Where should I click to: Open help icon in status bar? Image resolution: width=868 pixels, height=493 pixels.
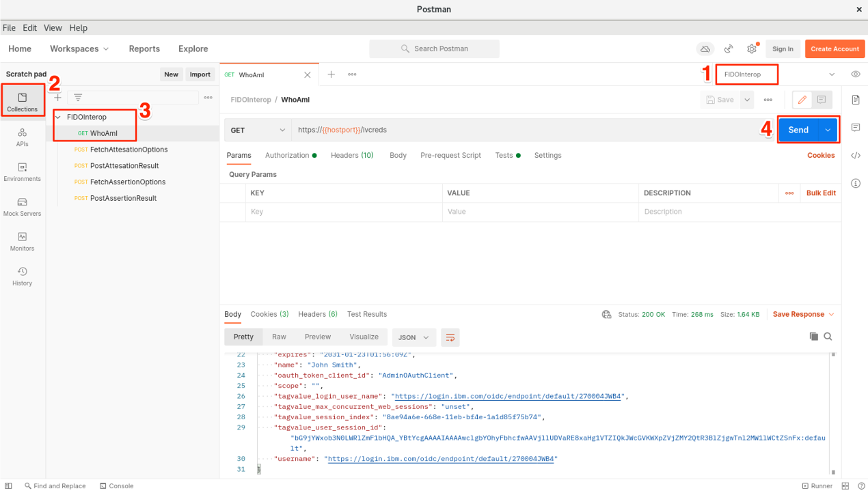point(860,486)
